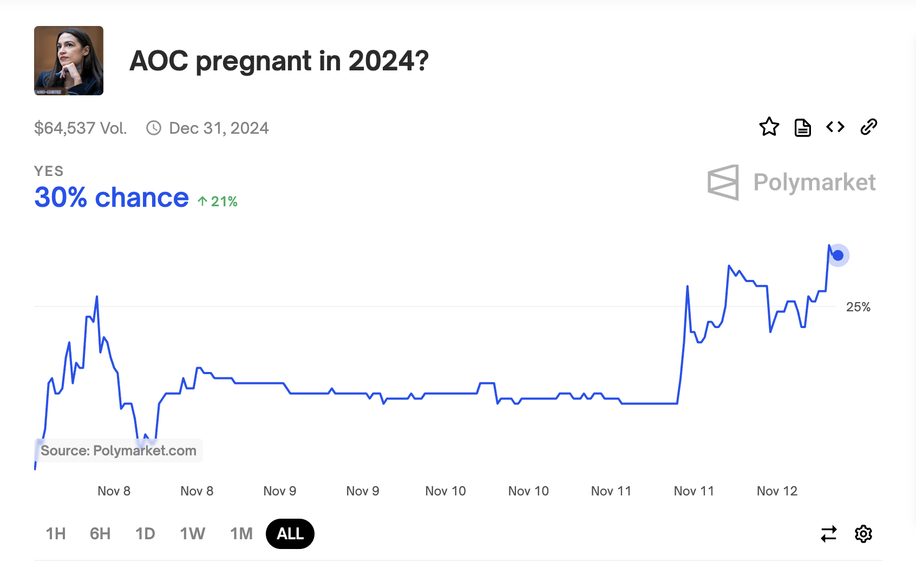Image resolution: width=916 pixels, height=588 pixels.
Task: Click the AOC market thumbnail photo
Action: pos(69,61)
